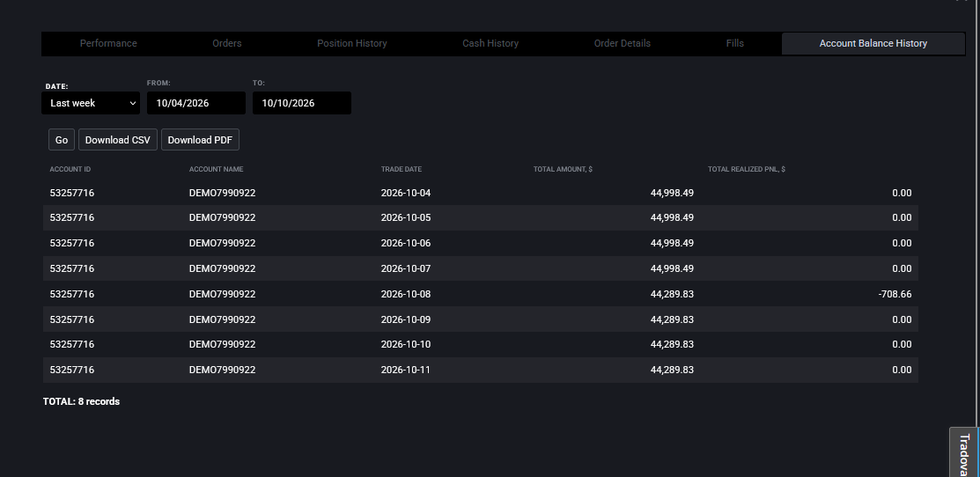Select trade date 2026-10-10 cell
The height and width of the screenshot is (477, 980).
click(406, 344)
